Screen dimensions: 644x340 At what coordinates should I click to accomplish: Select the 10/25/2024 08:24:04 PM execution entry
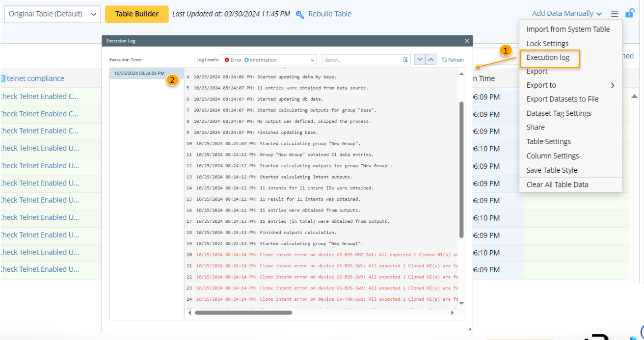coord(139,74)
